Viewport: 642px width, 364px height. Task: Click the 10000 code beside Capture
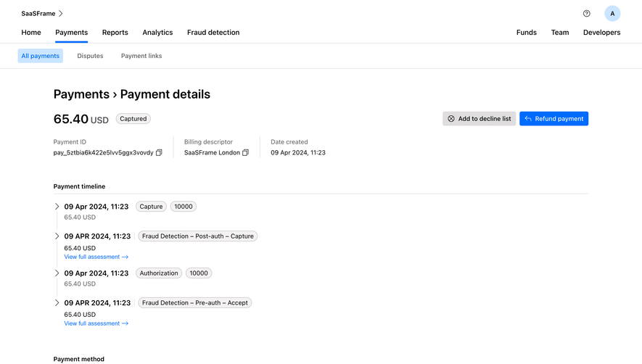tap(184, 207)
